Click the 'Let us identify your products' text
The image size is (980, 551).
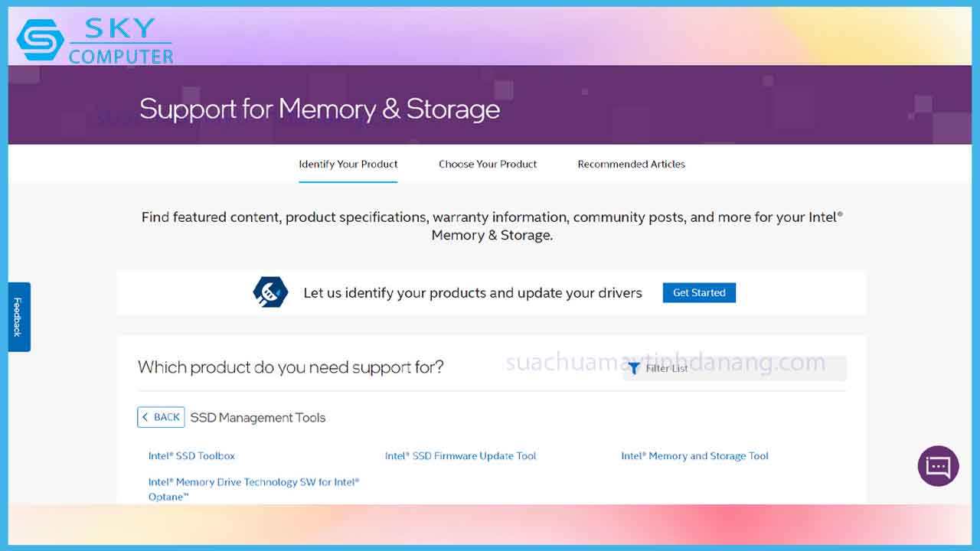coord(472,293)
